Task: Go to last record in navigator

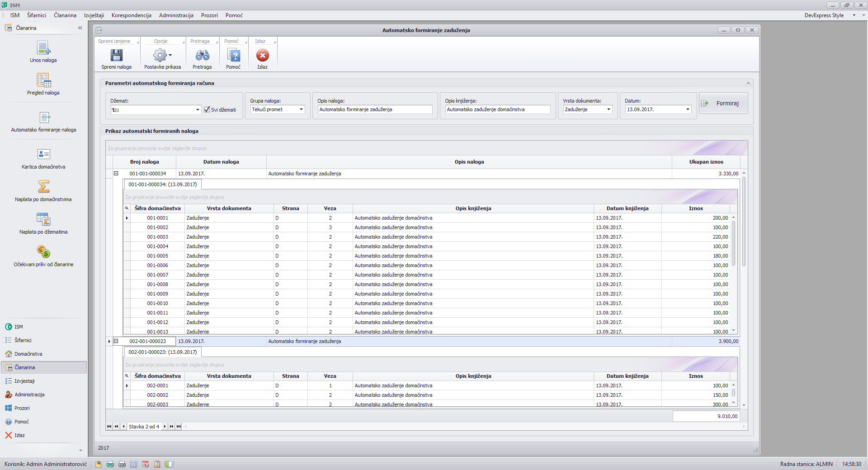Action: [179, 427]
